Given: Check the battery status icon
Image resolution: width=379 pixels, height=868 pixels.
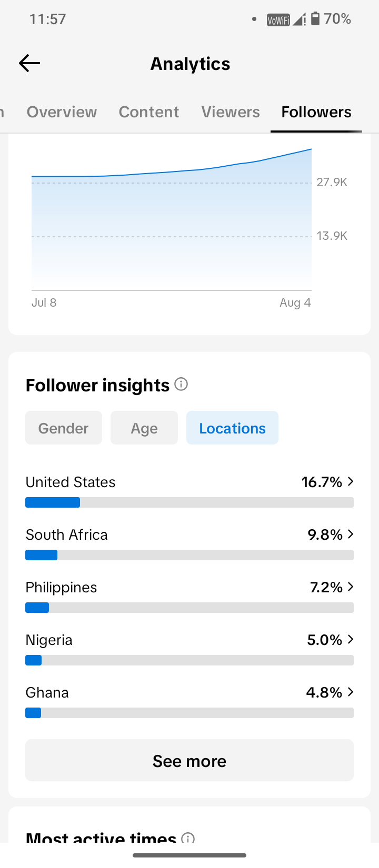Looking at the screenshot, I should (x=315, y=19).
